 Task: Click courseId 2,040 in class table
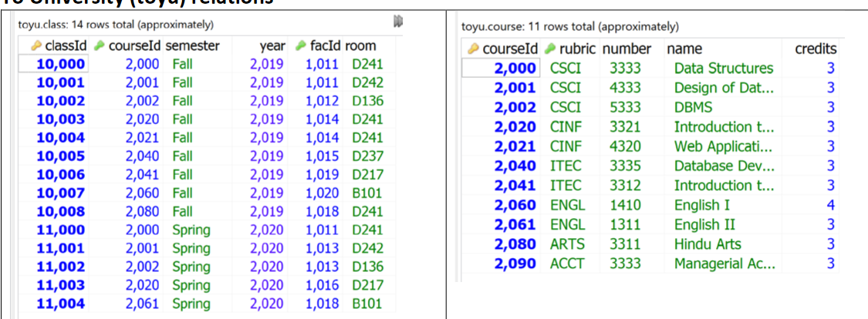click(x=142, y=156)
